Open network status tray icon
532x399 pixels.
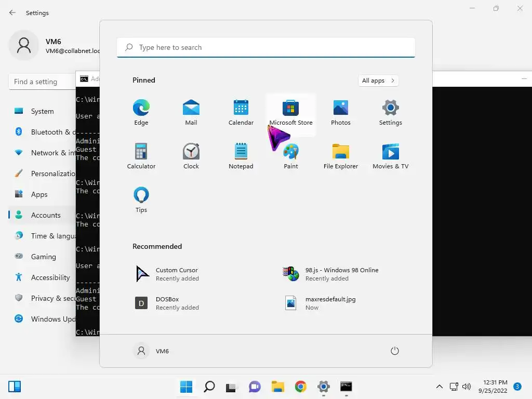454,387
